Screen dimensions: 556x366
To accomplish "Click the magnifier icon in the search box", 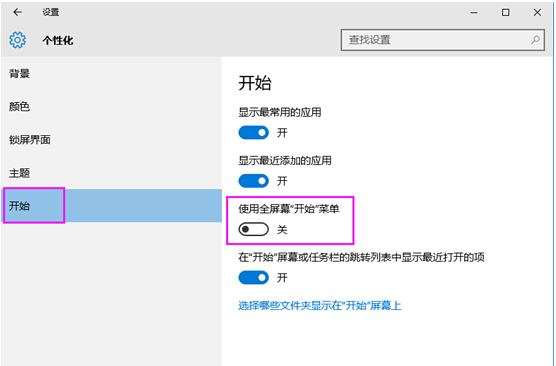I will [535, 40].
